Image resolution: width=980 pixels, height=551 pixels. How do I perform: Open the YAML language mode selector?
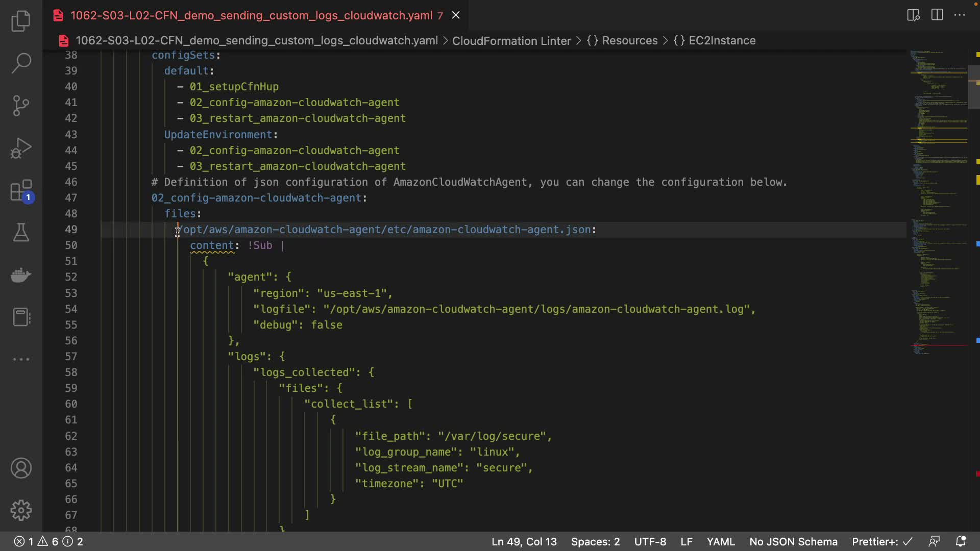click(720, 541)
